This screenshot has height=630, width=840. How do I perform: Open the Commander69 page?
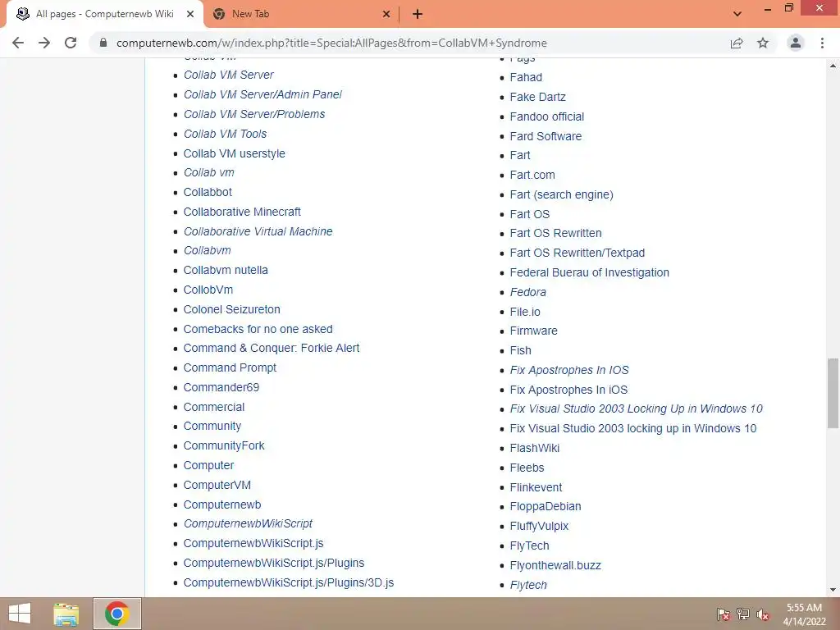(x=221, y=387)
